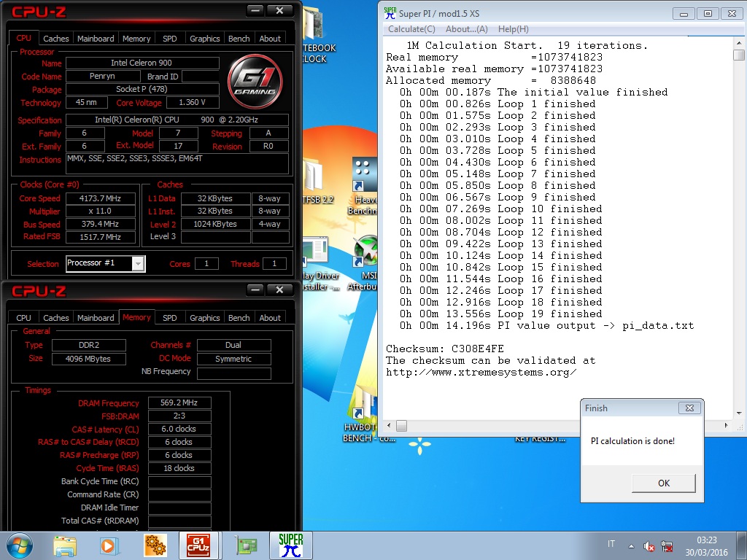This screenshot has height=560, width=747.
Task: Click the Windows Start orb
Action: 20,545
